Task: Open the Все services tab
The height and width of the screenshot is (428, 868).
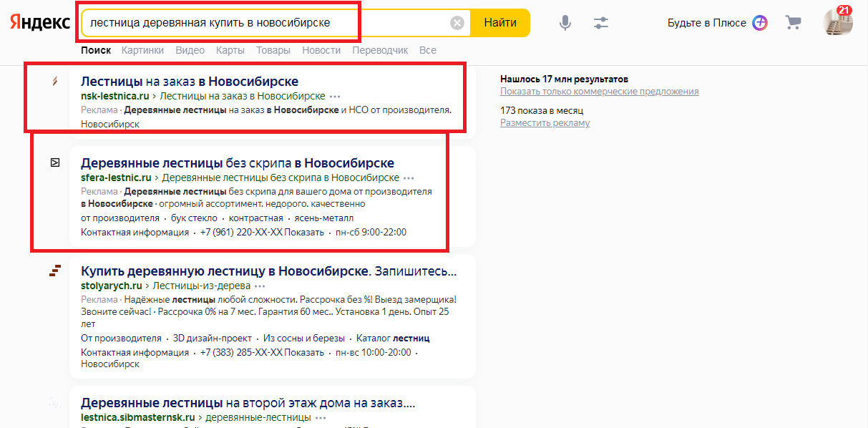Action: tap(428, 50)
